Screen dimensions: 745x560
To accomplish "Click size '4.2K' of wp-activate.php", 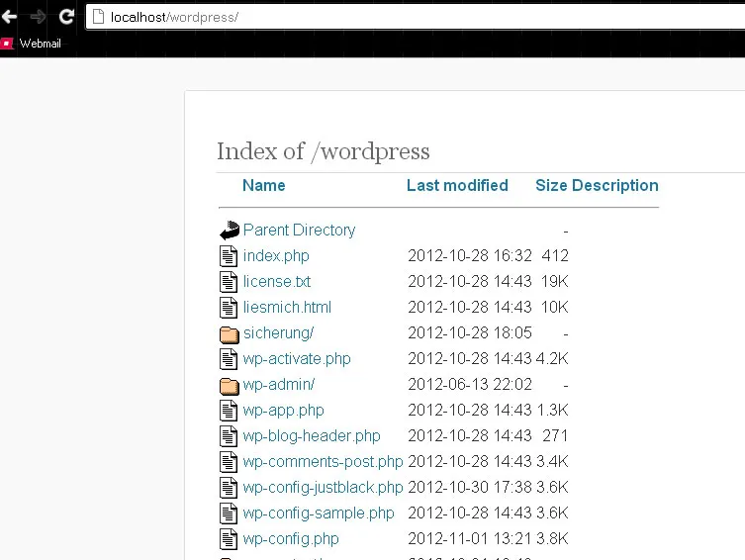I will point(552,358).
